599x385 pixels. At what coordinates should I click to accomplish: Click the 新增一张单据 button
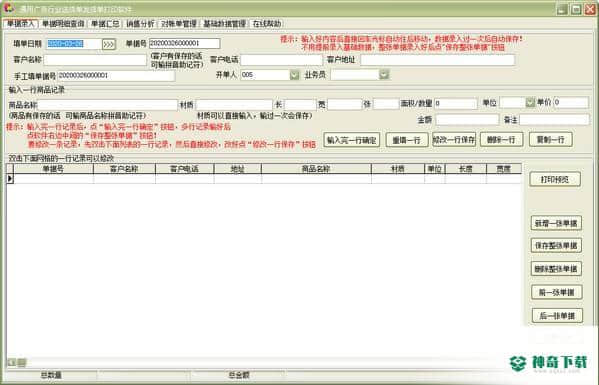pos(556,223)
